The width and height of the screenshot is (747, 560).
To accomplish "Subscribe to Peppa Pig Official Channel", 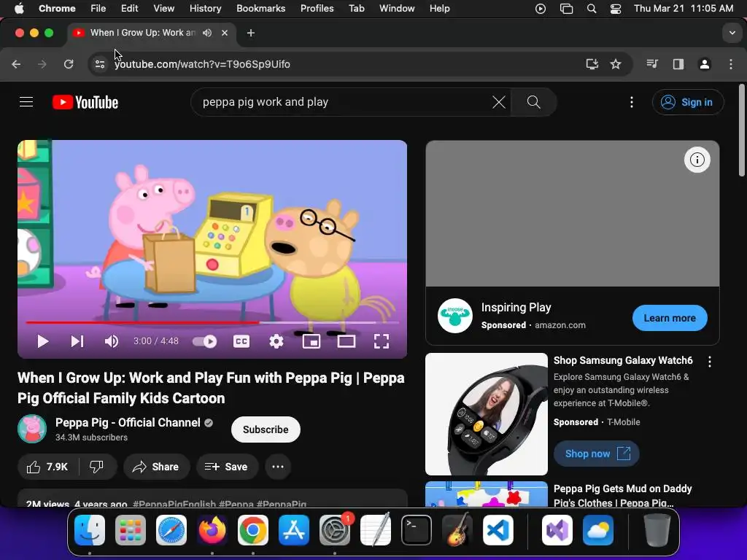I will (x=266, y=429).
